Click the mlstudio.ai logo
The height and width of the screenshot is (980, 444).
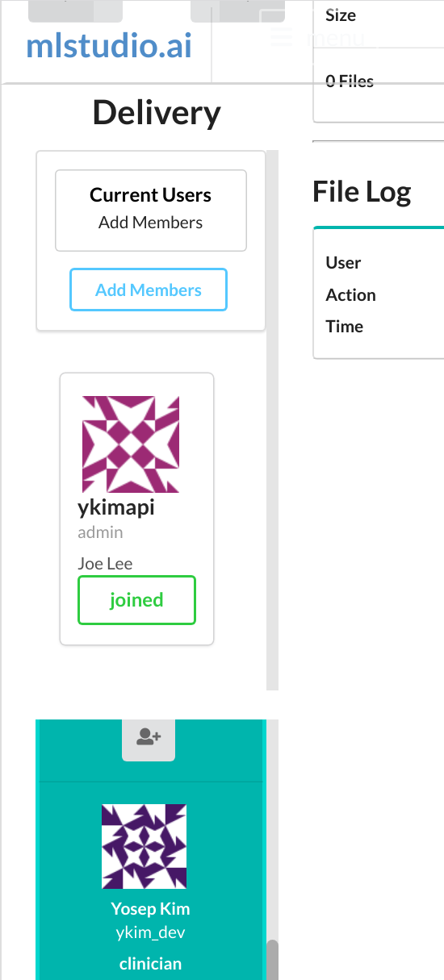(x=109, y=46)
